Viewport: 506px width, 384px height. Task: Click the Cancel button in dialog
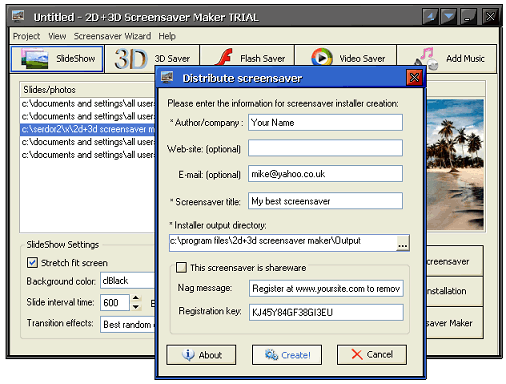click(372, 355)
